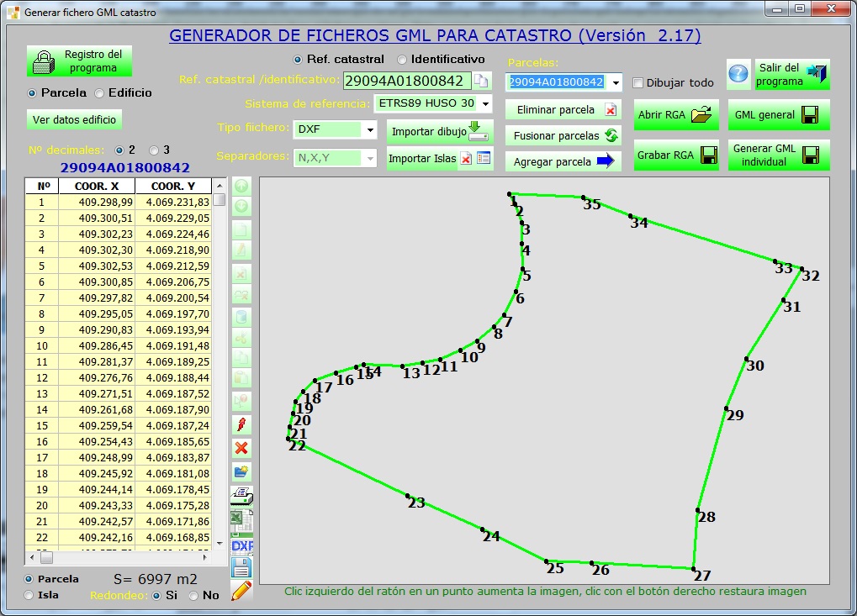Click the printer icon in vertical toolbar
The height and width of the screenshot is (616, 857).
(241, 496)
